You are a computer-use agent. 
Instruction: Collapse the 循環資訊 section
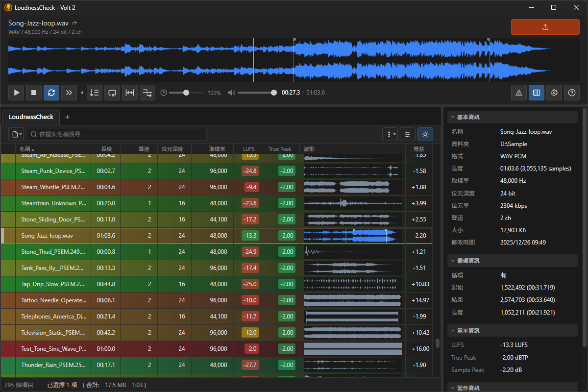[512, 261]
